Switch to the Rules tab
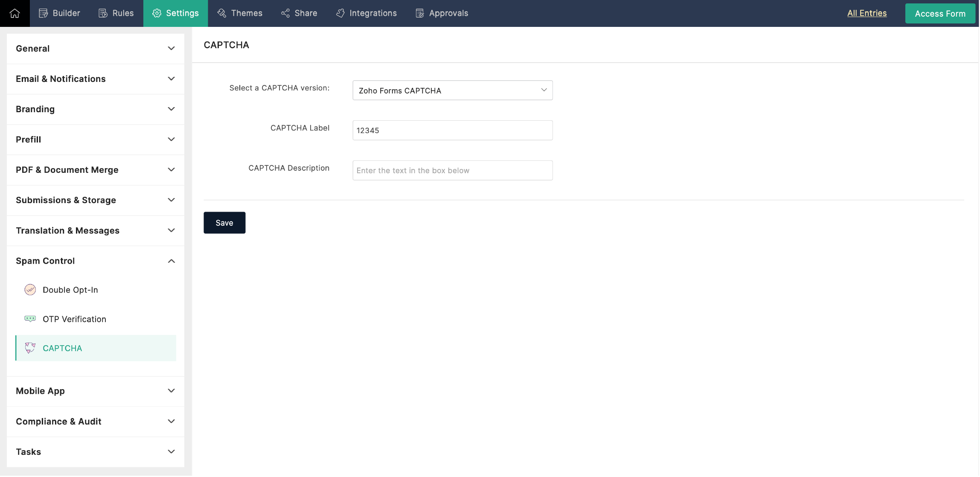Viewport: 980px width, 477px height. [116, 13]
